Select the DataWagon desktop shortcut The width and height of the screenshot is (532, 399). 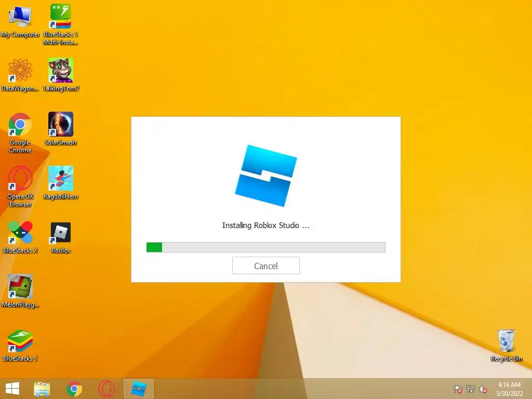(20, 75)
